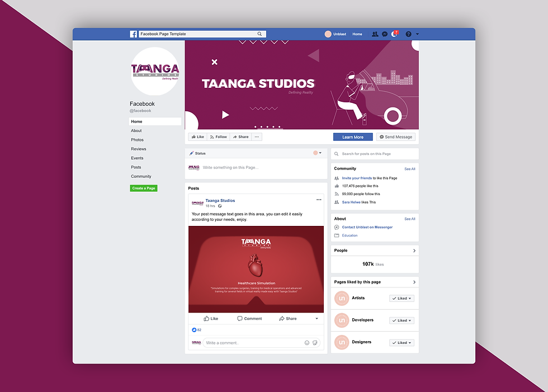Image resolution: width=548 pixels, height=392 pixels.
Task: Click the search magnifier in the top bar
Action: pos(259,34)
